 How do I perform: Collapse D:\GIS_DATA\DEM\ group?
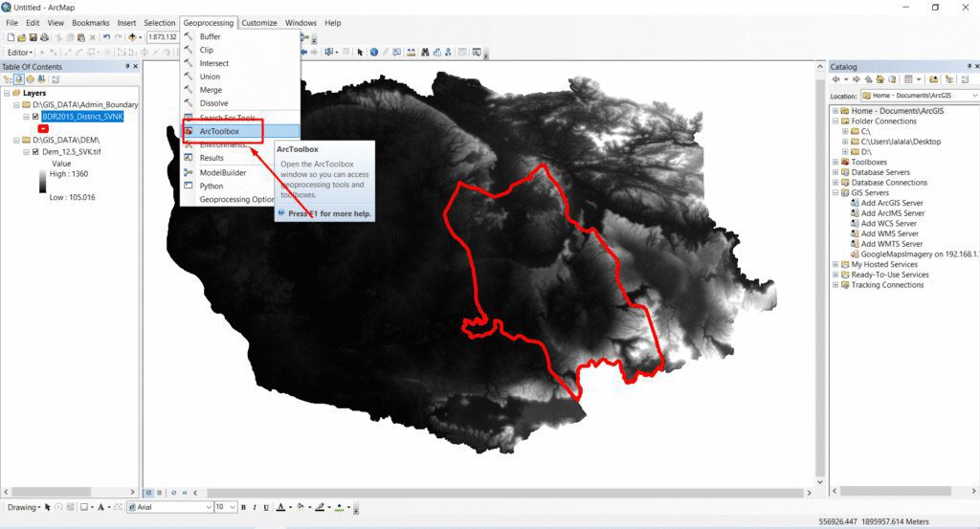[x=17, y=141]
